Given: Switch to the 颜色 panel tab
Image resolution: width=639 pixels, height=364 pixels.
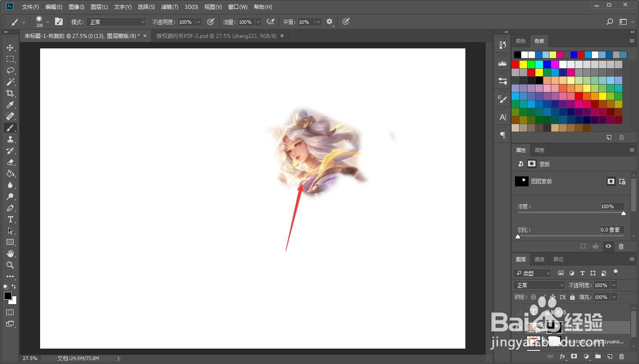Looking at the screenshot, I should (x=520, y=41).
